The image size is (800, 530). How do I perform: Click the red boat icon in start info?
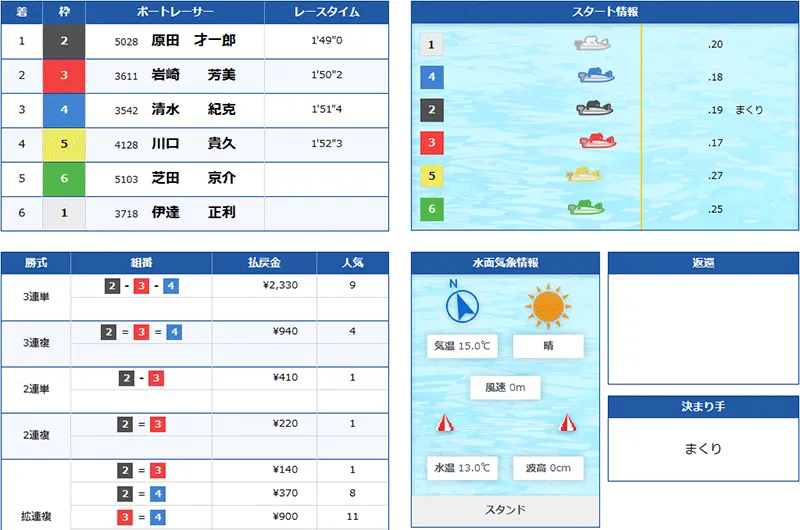(597, 141)
